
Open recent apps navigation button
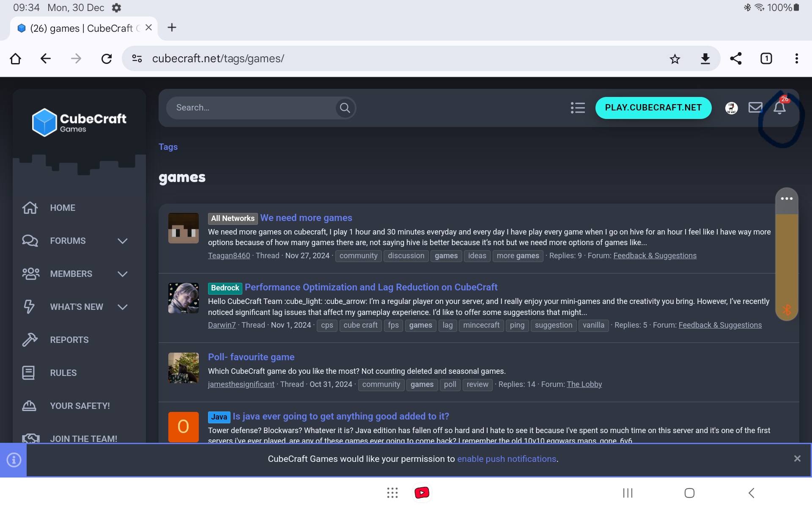628,493
